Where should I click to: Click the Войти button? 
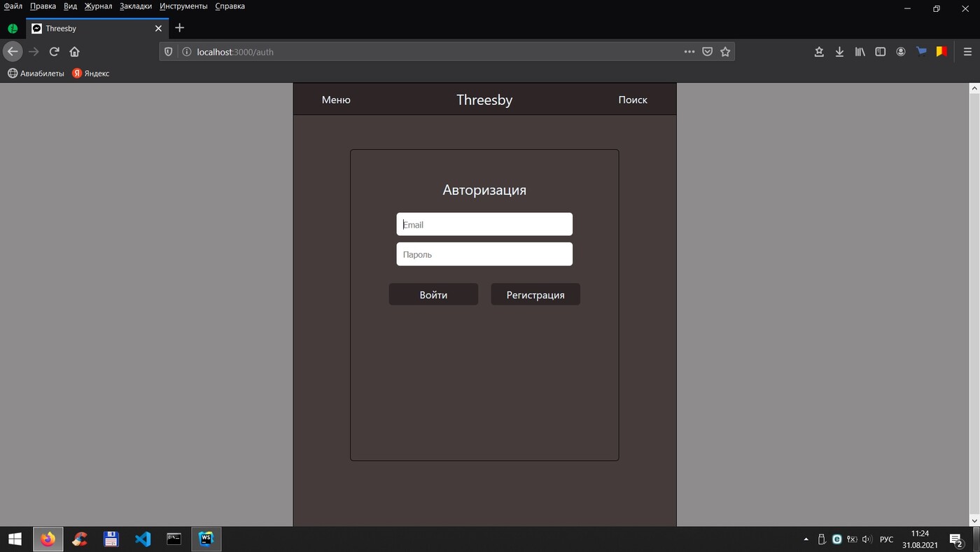click(x=433, y=295)
